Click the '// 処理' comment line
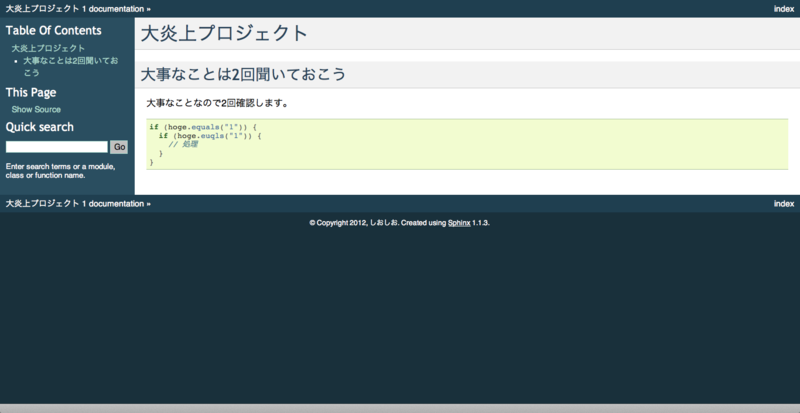Viewport: 800px width, 413px height. 183,144
